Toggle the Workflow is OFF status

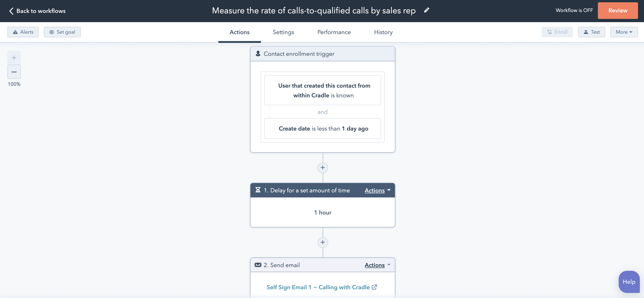click(574, 11)
